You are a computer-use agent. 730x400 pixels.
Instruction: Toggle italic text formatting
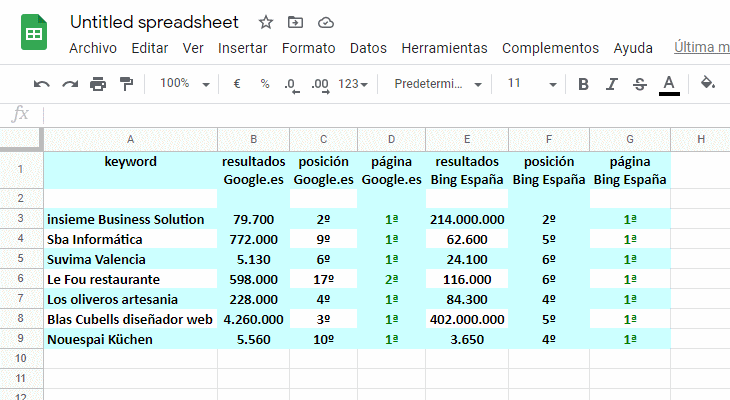(612, 84)
